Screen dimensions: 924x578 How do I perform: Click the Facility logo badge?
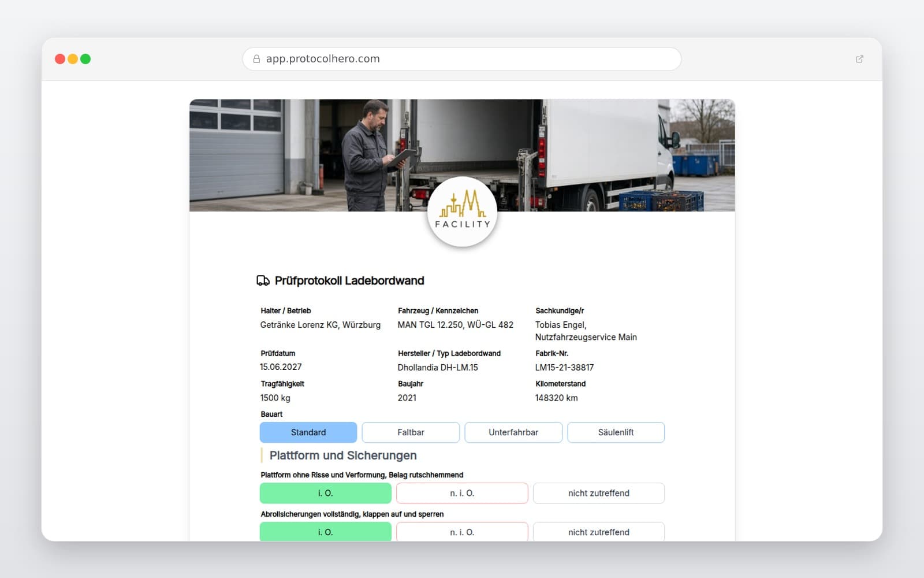pos(462,212)
